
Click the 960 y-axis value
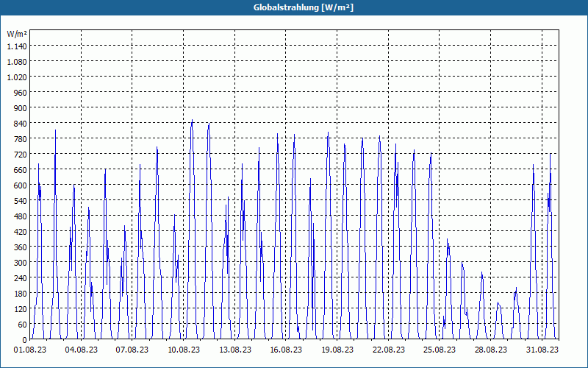pos(21,93)
